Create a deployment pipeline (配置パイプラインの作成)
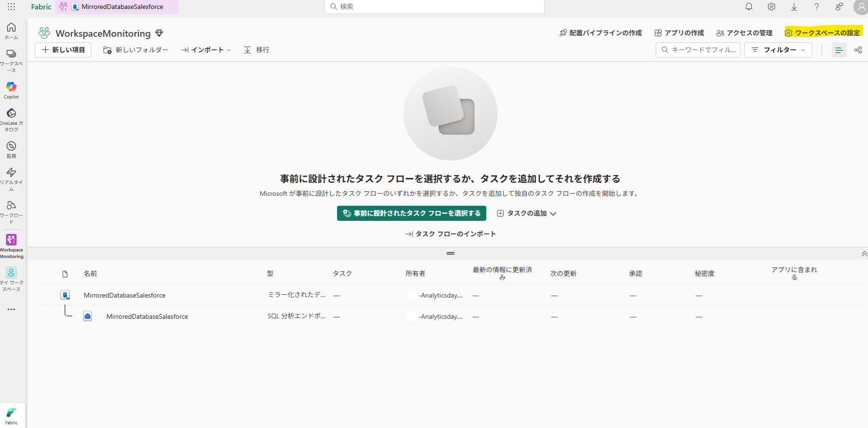Viewport: 868px width, 428px height. [601, 33]
